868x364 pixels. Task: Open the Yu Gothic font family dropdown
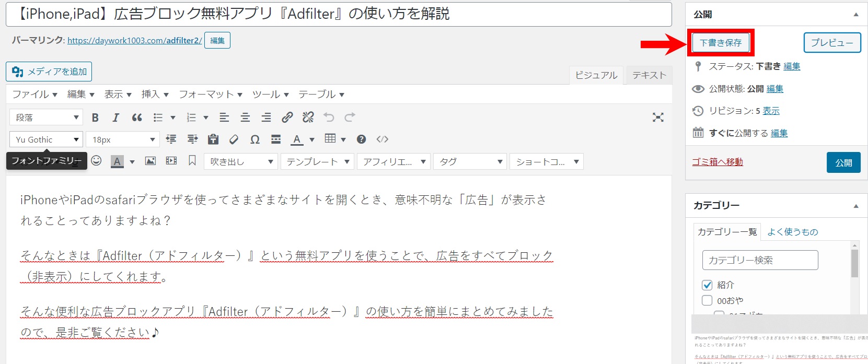point(46,139)
